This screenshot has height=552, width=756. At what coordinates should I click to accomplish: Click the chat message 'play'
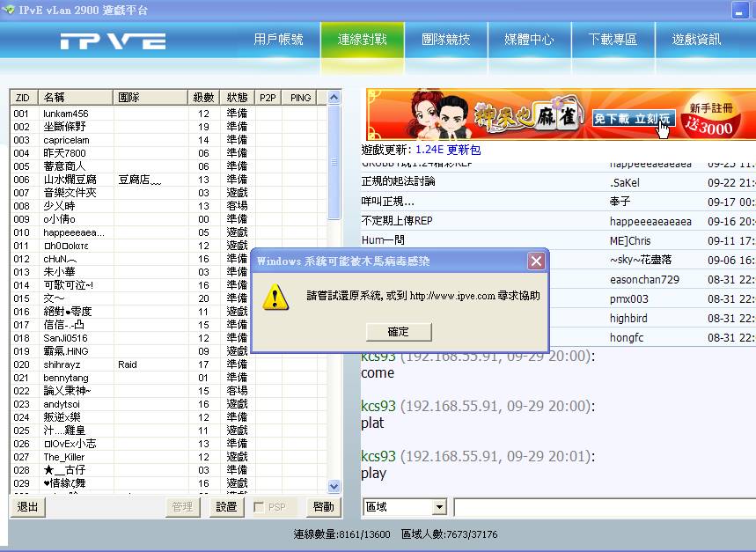(374, 474)
